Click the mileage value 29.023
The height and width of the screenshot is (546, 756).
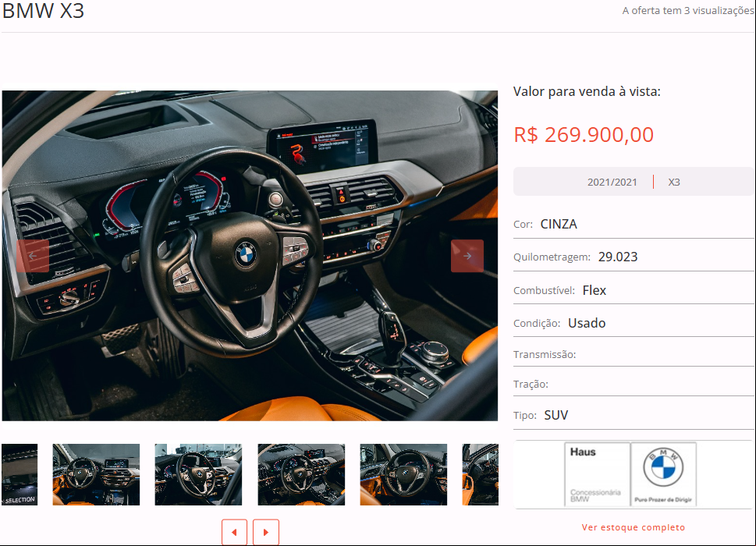[618, 257]
